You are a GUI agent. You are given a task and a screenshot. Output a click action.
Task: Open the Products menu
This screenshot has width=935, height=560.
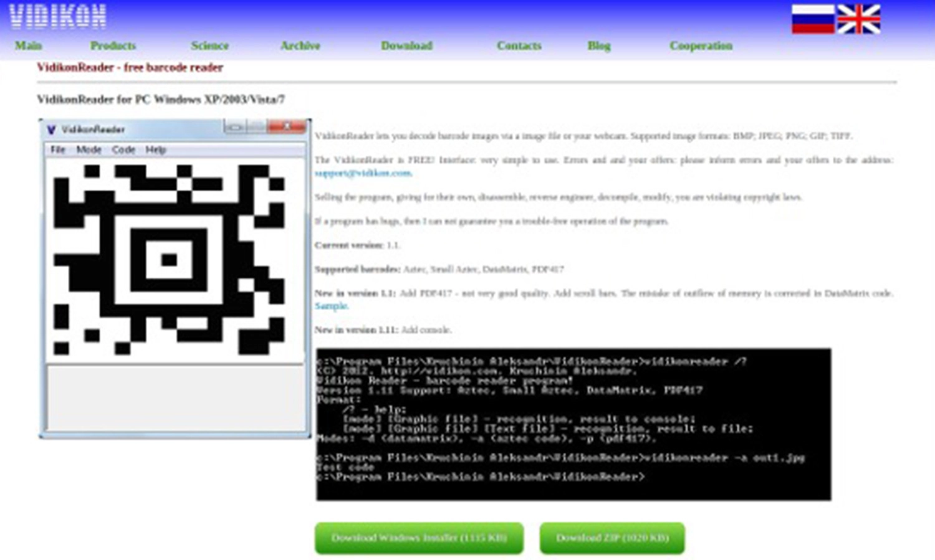113,45
